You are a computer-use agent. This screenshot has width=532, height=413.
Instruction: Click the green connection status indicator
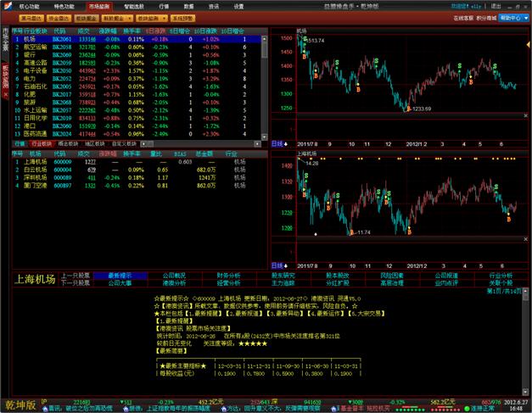coord(467,409)
